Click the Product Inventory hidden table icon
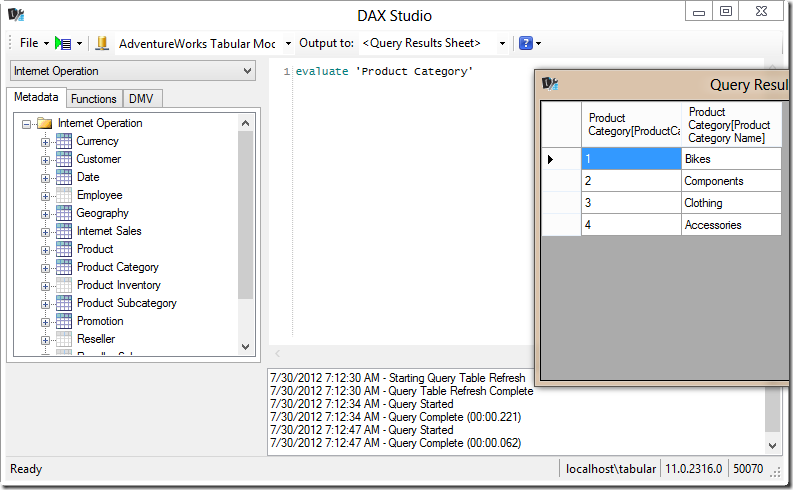Image resolution: width=793 pixels, height=490 pixels. click(x=64, y=285)
